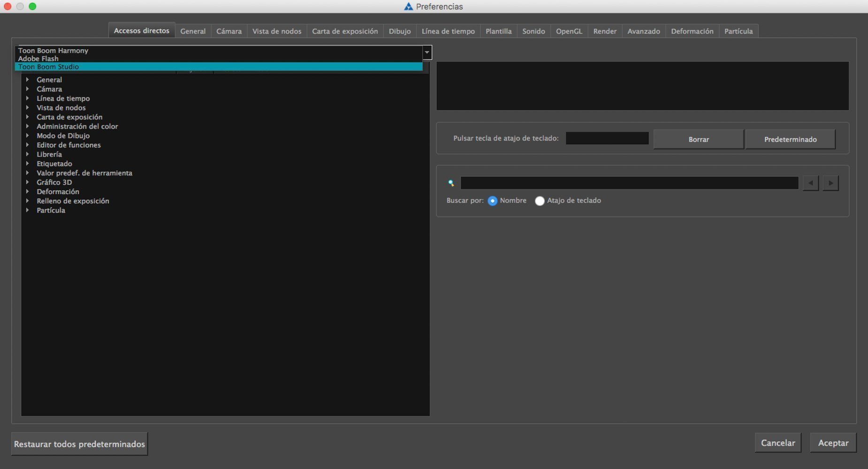
Task: Expand Modo de Dibujo category
Action: click(x=28, y=136)
